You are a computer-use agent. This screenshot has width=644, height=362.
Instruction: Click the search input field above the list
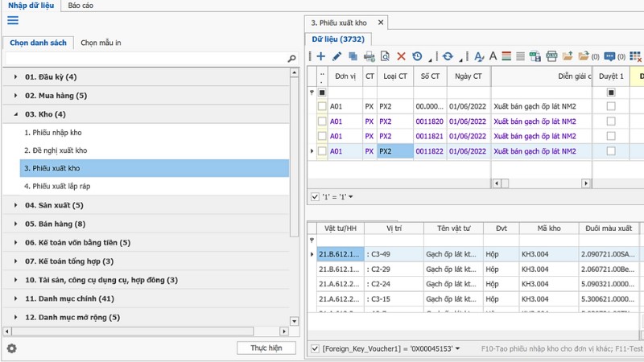click(x=145, y=59)
